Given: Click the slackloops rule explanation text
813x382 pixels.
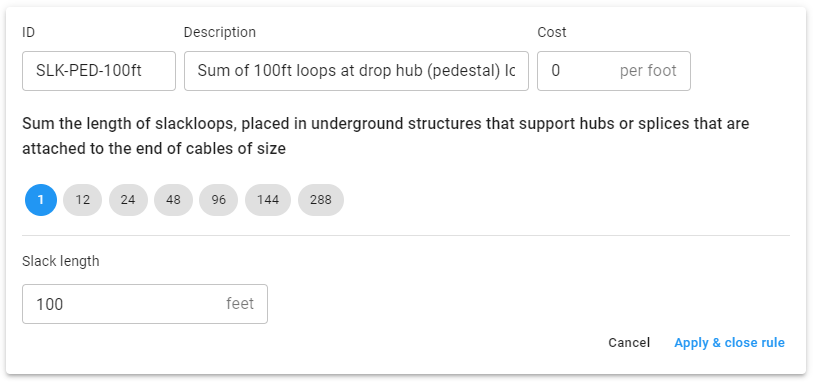Looking at the screenshot, I should coord(386,136).
